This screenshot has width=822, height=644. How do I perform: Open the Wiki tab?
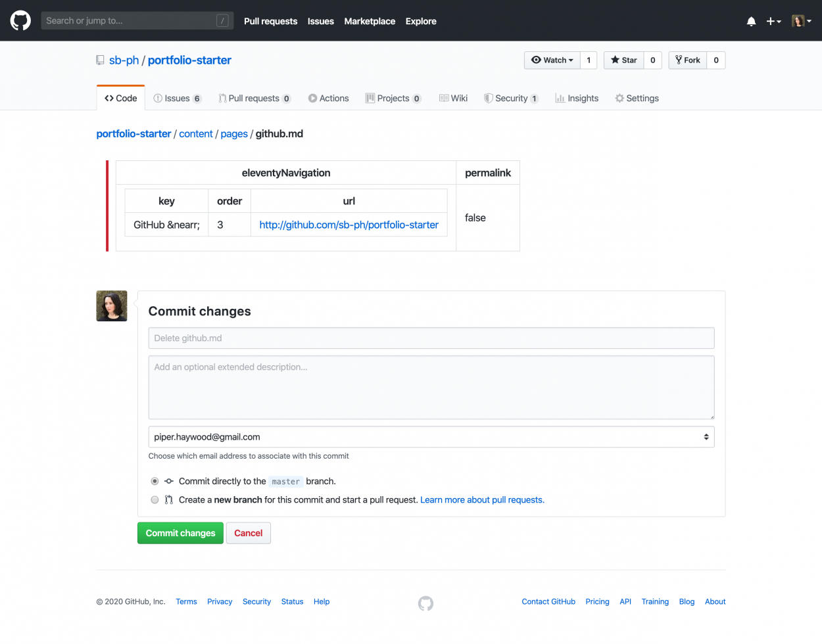[454, 98]
